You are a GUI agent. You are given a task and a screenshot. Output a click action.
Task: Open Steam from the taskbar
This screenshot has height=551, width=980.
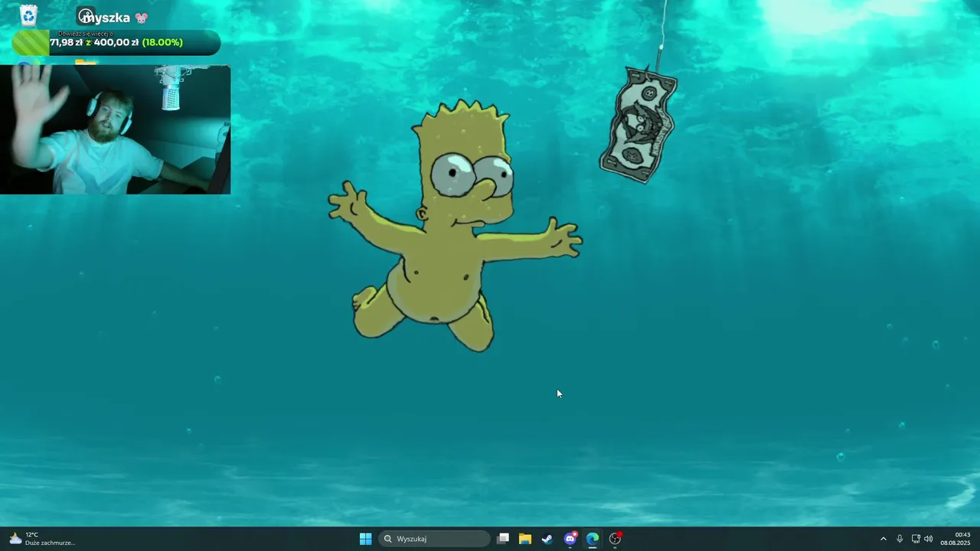(547, 539)
